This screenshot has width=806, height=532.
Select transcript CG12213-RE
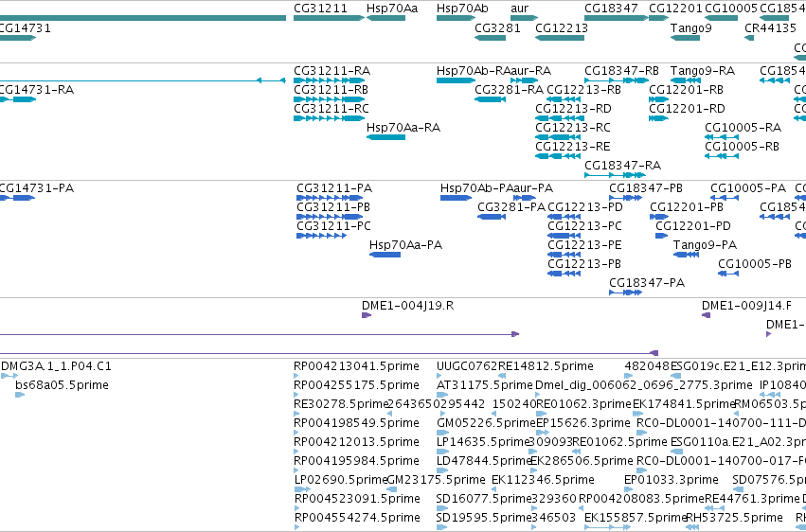point(560,156)
